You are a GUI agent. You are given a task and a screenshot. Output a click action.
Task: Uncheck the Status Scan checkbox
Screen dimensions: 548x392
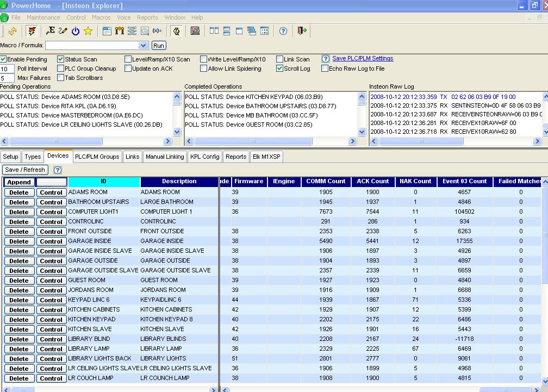coord(61,59)
